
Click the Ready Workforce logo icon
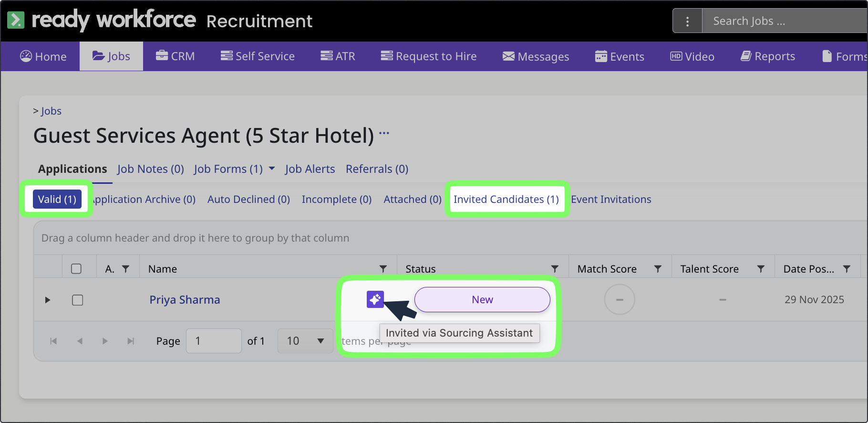click(16, 20)
